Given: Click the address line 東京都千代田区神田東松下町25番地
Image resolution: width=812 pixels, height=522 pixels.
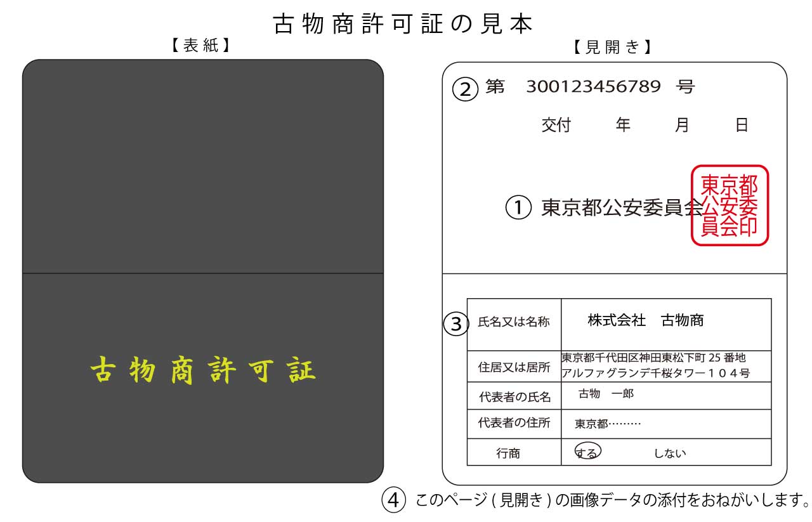Looking at the screenshot, I should click(x=653, y=358).
